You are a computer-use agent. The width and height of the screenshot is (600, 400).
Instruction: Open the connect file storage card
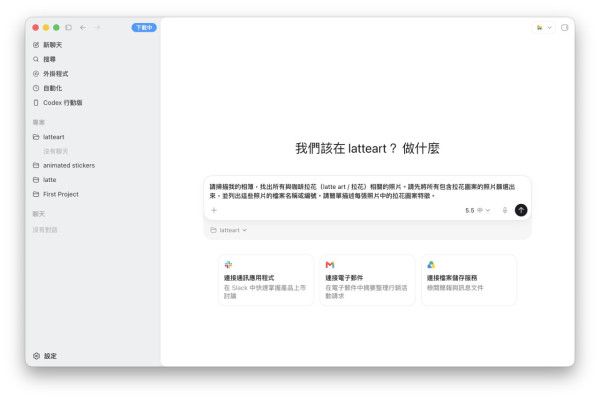pos(469,280)
